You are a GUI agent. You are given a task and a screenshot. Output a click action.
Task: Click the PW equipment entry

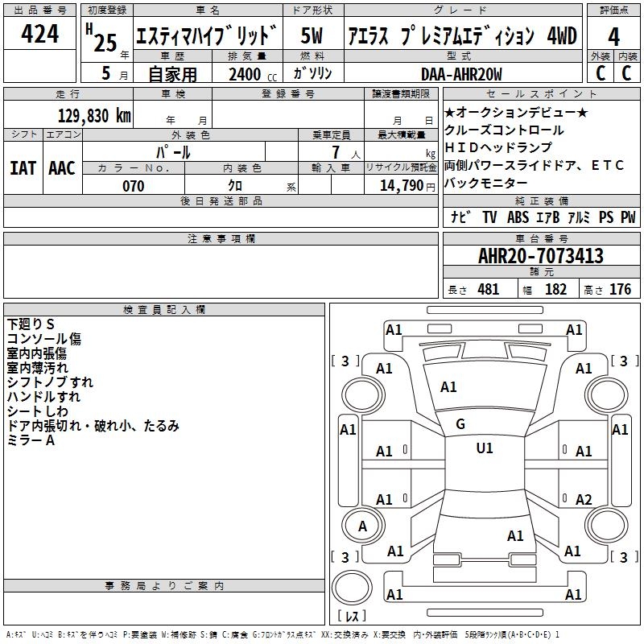[628, 217]
